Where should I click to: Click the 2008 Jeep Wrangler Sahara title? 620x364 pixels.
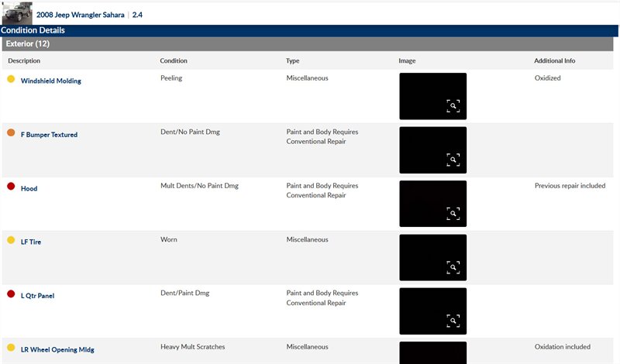(80, 15)
